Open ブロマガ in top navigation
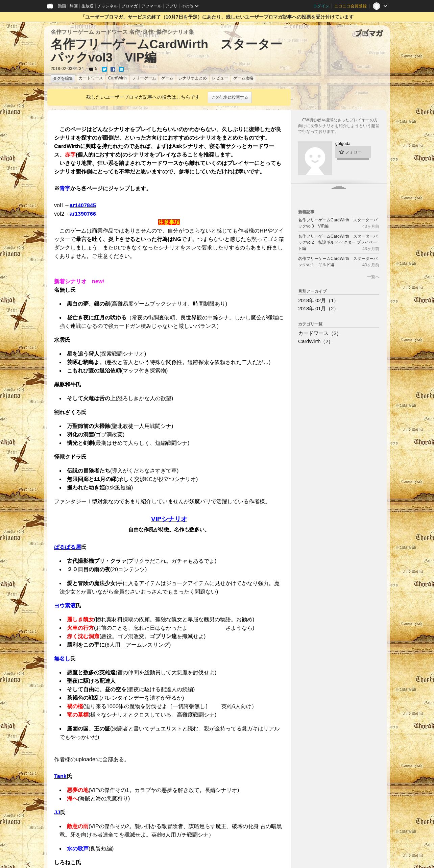 click(x=129, y=6)
